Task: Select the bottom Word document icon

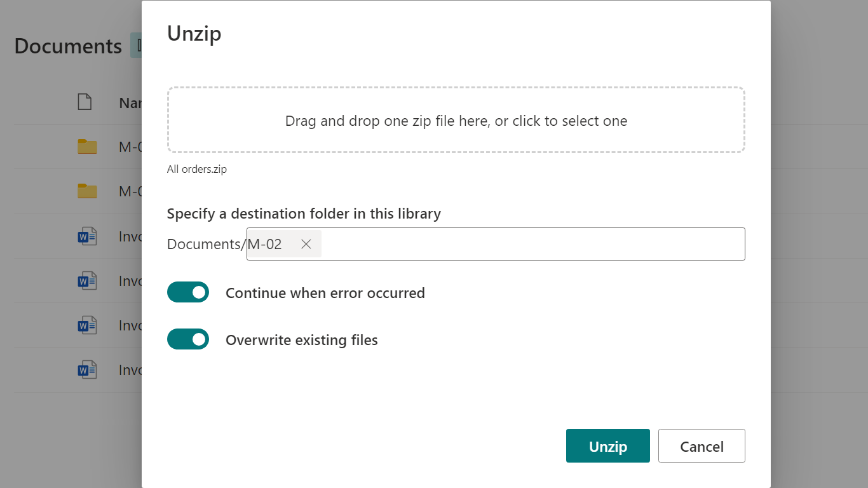Action: pos(87,370)
